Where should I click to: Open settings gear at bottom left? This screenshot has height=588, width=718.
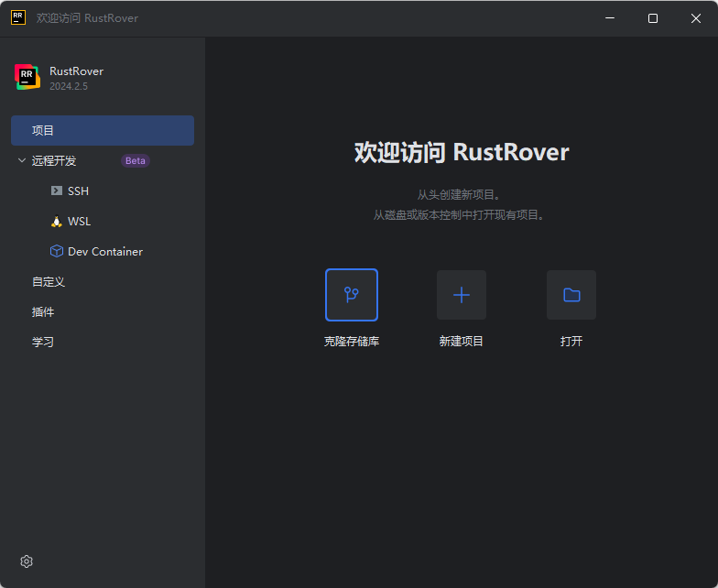pos(27,561)
